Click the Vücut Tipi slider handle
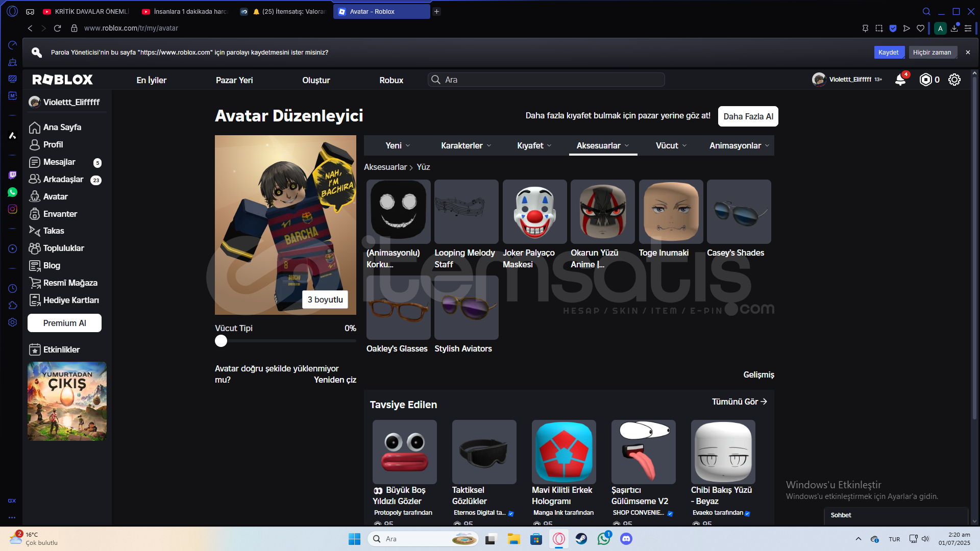The image size is (980, 551). (221, 341)
